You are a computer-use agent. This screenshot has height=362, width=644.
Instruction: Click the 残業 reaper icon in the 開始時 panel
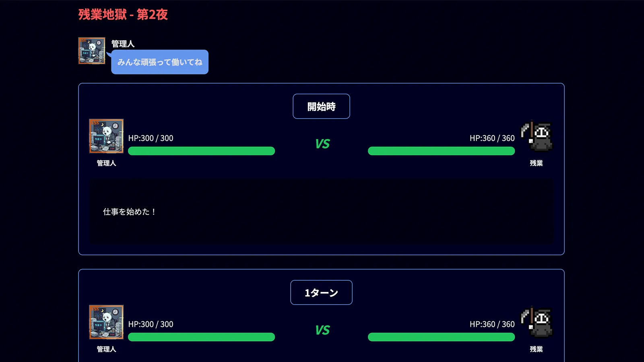pos(537,136)
